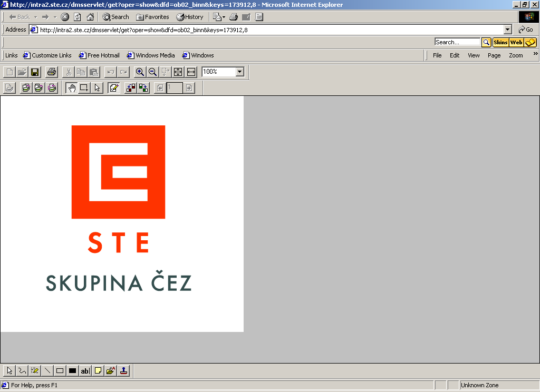The height and width of the screenshot is (392, 540).
Task: Select the Straight line annotation tool
Action: [x=47, y=371]
